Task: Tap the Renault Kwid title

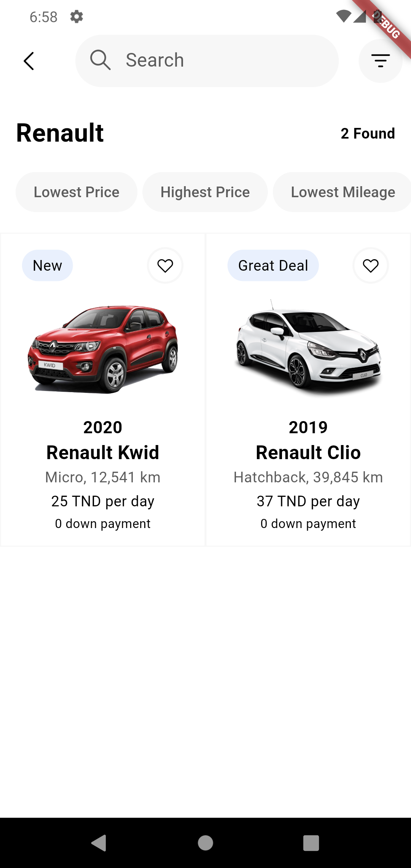Action: click(103, 452)
